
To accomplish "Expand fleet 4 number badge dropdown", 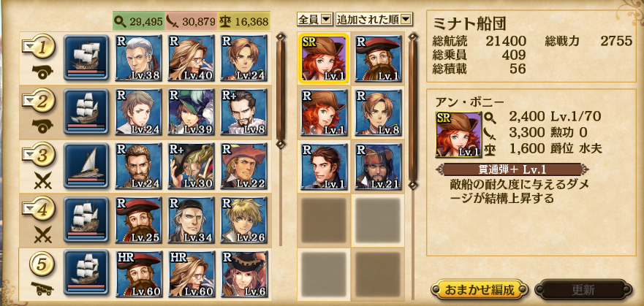I will tap(39, 209).
